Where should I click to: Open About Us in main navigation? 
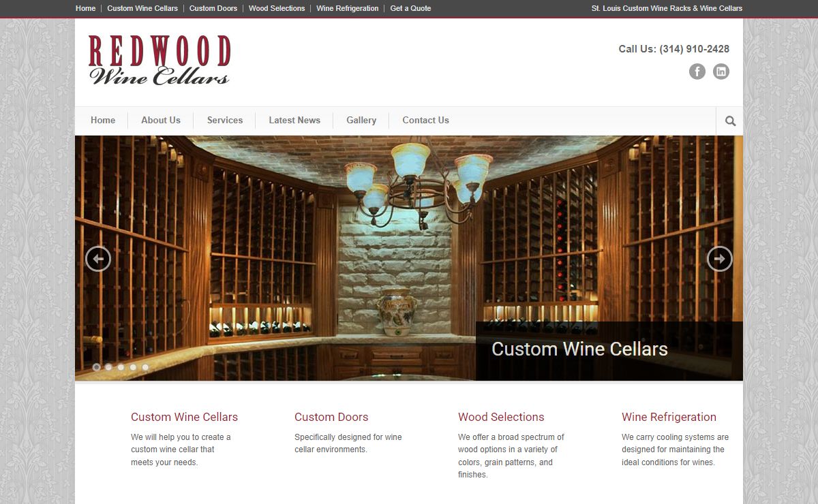161,120
